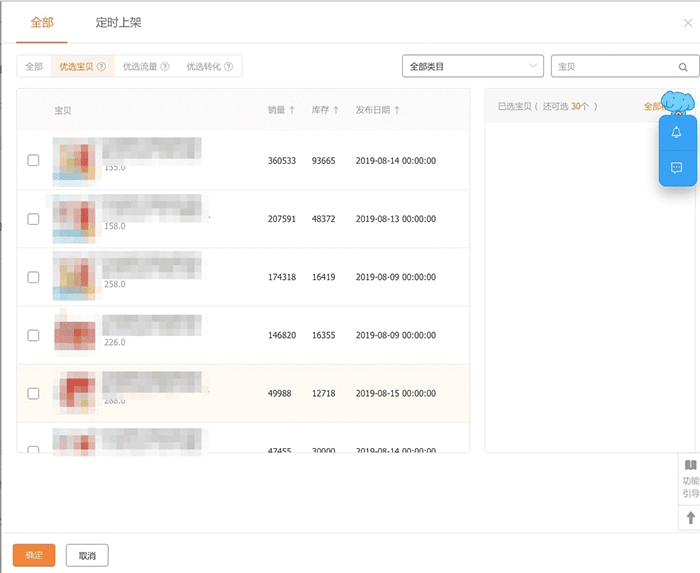Select the checkbox for item with stock 16355
The width and height of the screenshot is (700, 573).
coord(33,335)
